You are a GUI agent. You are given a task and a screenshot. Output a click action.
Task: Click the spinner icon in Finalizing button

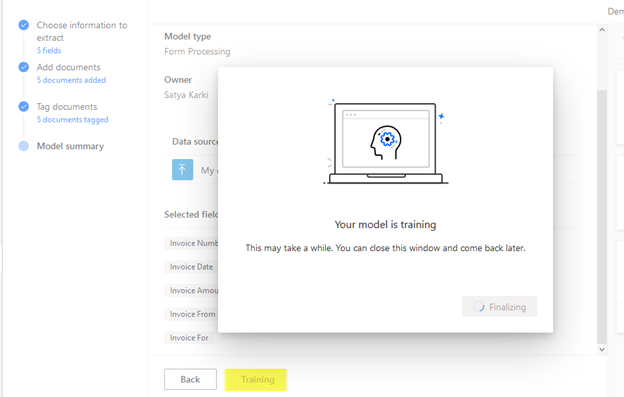(x=479, y=307)
